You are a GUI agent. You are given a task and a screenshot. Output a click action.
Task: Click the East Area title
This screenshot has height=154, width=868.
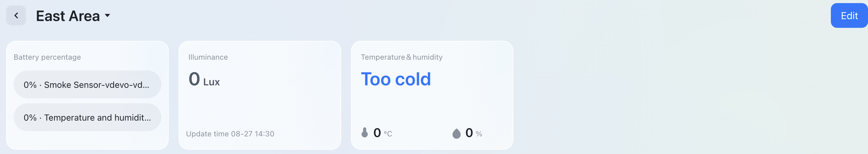pyautogui.click(x=68, y=16)
